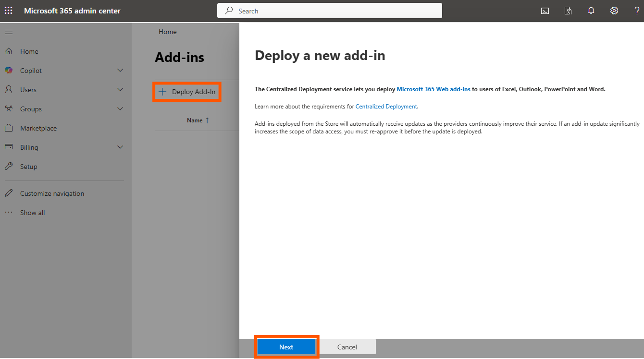Open the settings gear icon
The image size is (644, 359).
pos(614,11)
